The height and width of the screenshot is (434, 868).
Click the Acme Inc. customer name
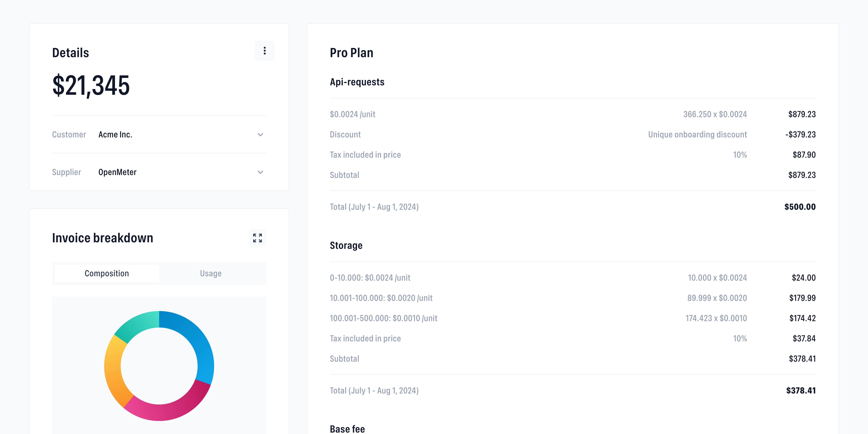coord(115,134)
